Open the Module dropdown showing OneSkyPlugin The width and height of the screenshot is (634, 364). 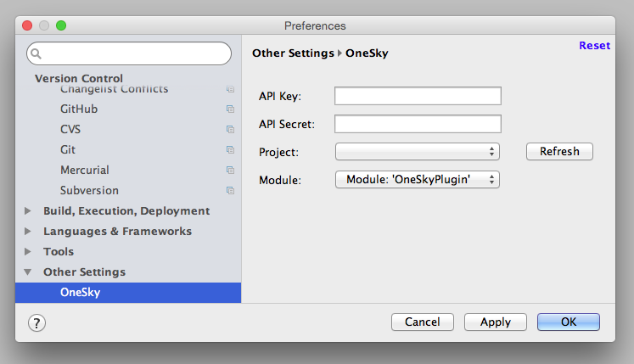[x=418, y=180]
